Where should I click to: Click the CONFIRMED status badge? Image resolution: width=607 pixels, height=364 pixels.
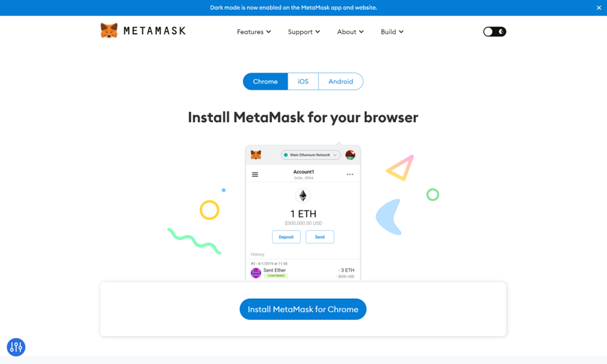click(276, 276)
